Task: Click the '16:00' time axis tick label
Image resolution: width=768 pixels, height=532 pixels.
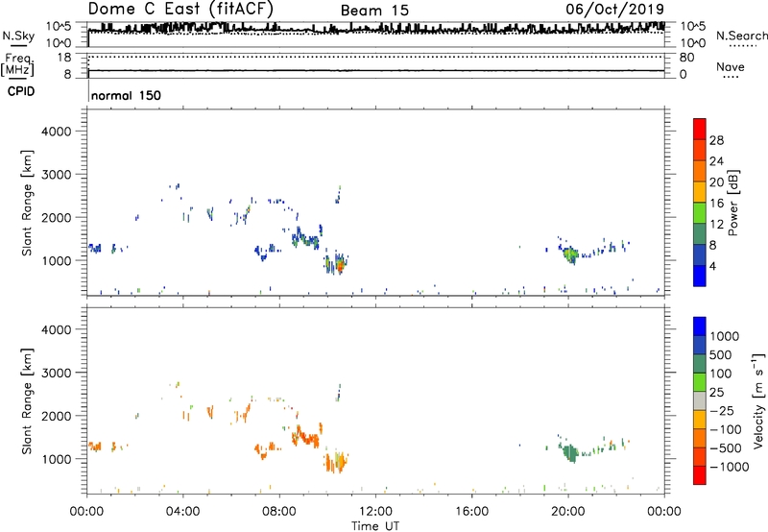Action: [x=471, y=512]
